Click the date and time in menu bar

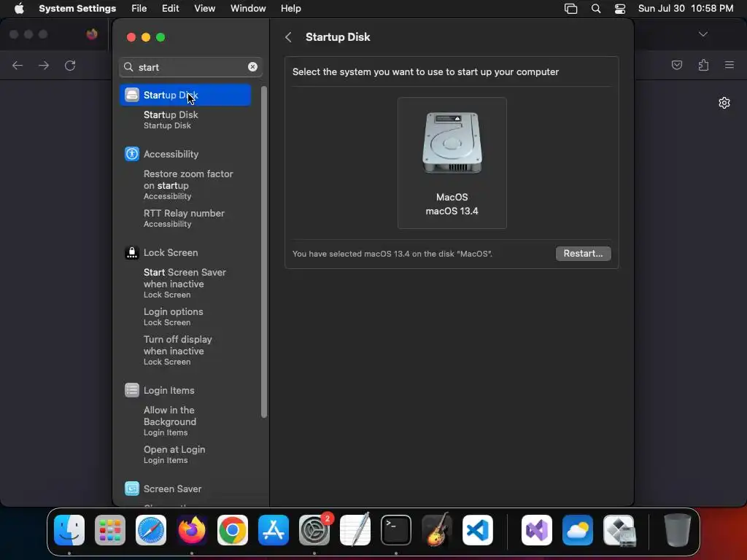pos(686,9)
